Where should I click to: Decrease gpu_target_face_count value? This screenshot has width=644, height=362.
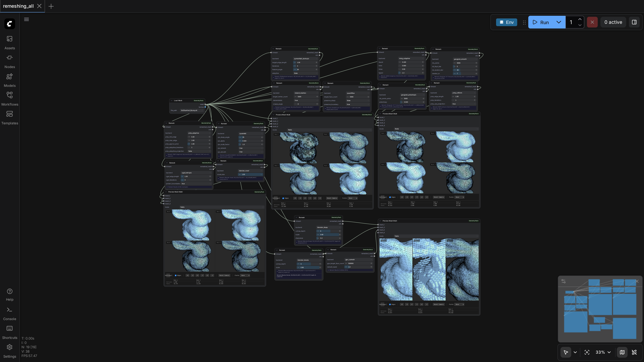coord(346,263)
